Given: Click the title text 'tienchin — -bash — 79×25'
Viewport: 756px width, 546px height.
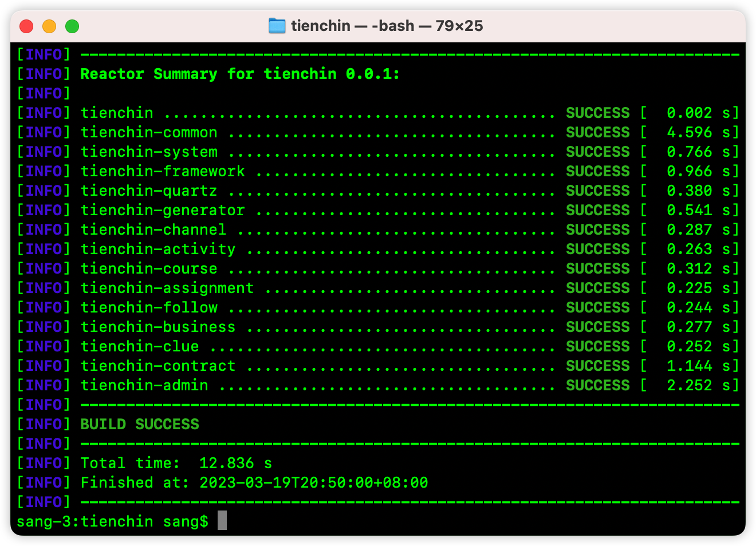Looking at the screenshot, I should pyautogui.click(x=387, y=26).
